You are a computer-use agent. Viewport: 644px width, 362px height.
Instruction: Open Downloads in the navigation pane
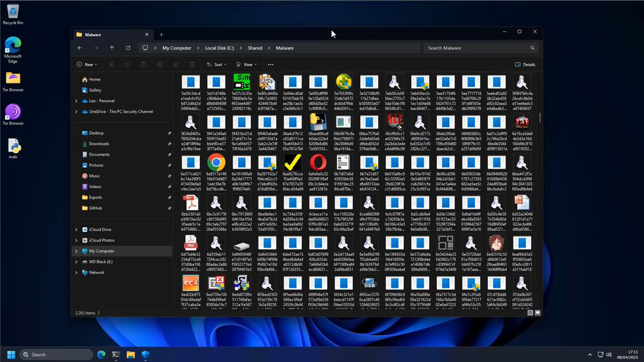(99, 144)
